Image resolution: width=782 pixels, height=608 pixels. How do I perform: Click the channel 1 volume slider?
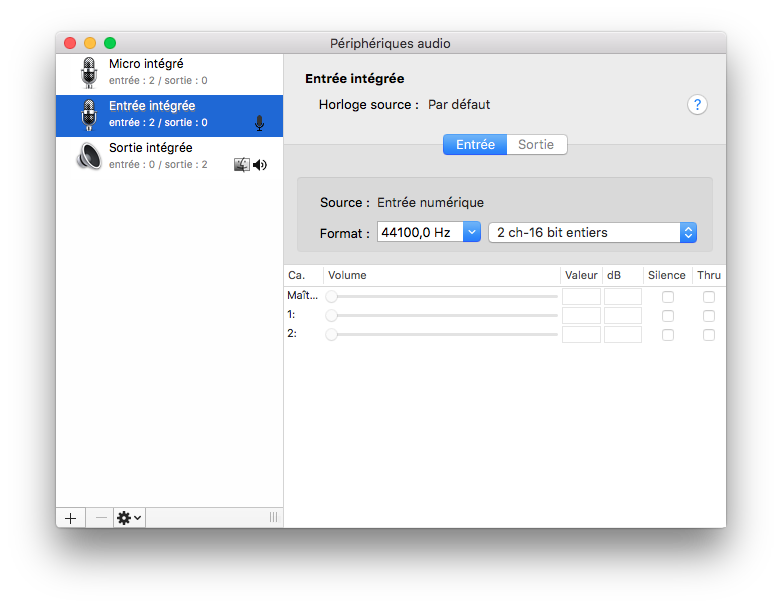(x=441, y=316)
